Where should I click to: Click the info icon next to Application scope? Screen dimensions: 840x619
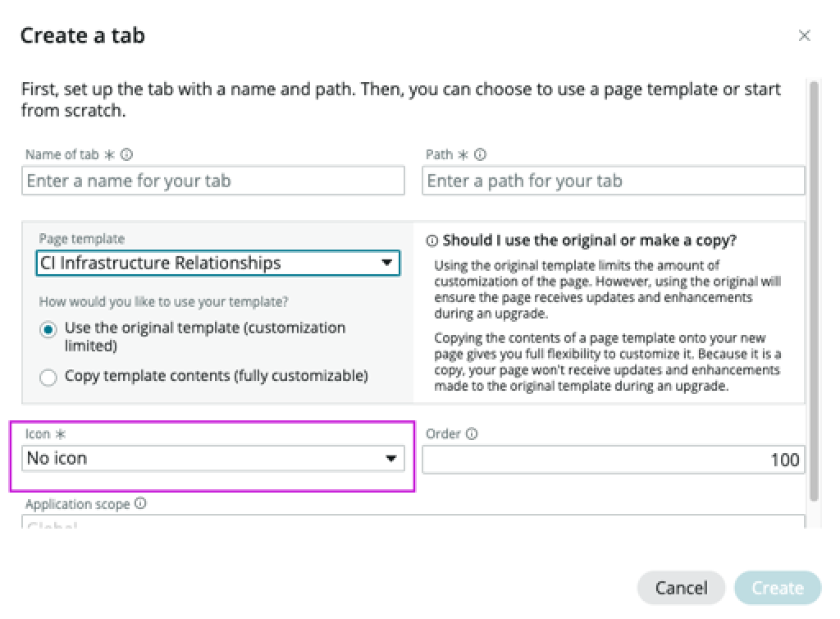pyautogui.click(x=142, y=503)
